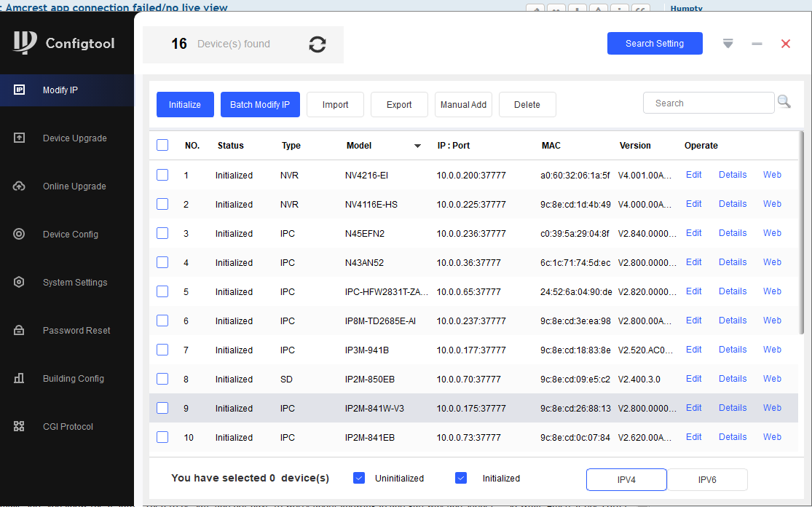Click the Manual Add button
Viewport: 812px width, 507px height.
point(463,105)
